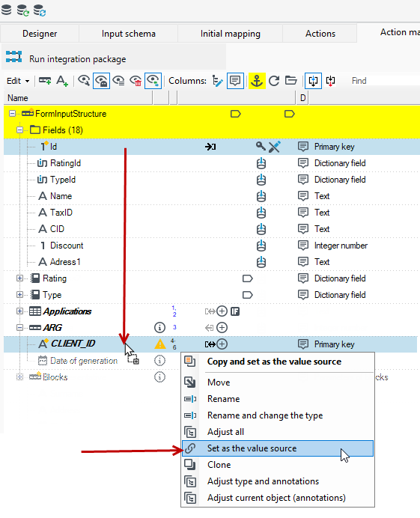Screen dimensions: 420x518
Task: Click the key icon in Id row
Action: pyautogui.click(x=261, y=146)
